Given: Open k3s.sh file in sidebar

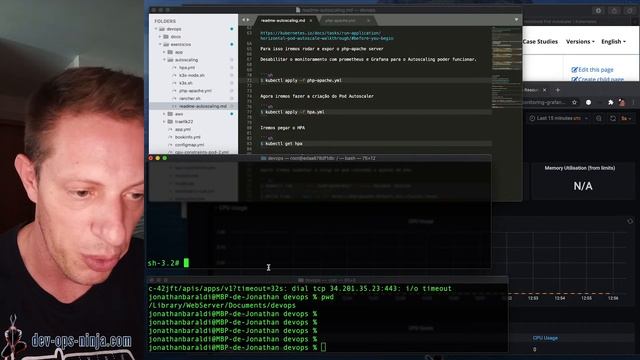Looking at the screenshot, I should coord(186,83).
